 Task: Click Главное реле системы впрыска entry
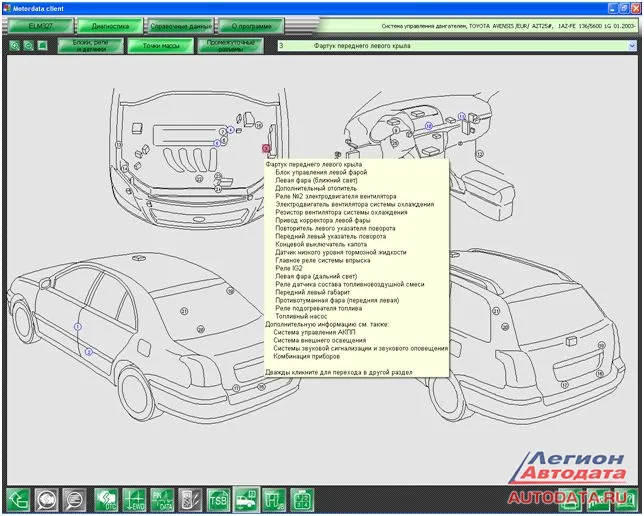(323, 260)
